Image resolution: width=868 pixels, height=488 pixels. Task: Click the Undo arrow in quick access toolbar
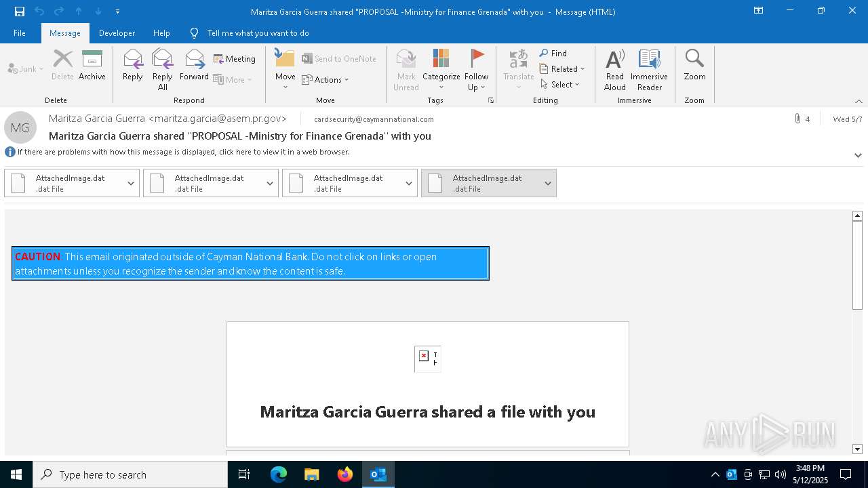(x=39, y=11)
